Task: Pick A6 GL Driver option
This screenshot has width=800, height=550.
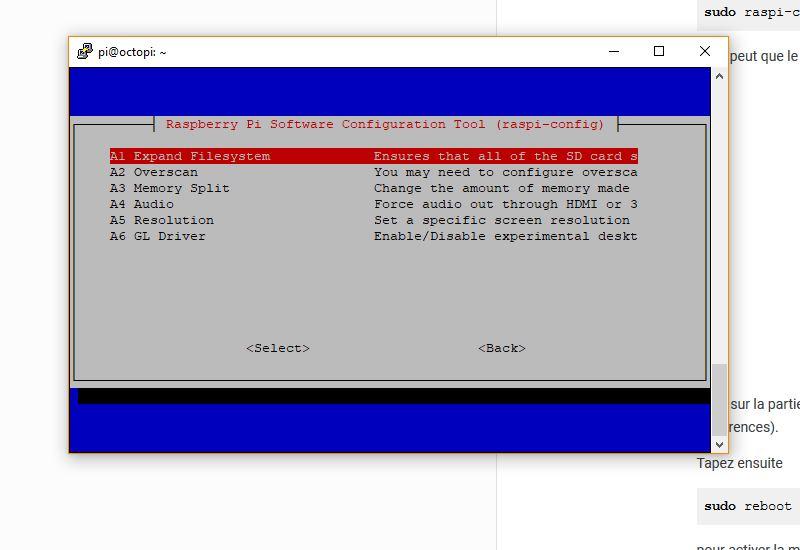Action: tap(373, 236)
